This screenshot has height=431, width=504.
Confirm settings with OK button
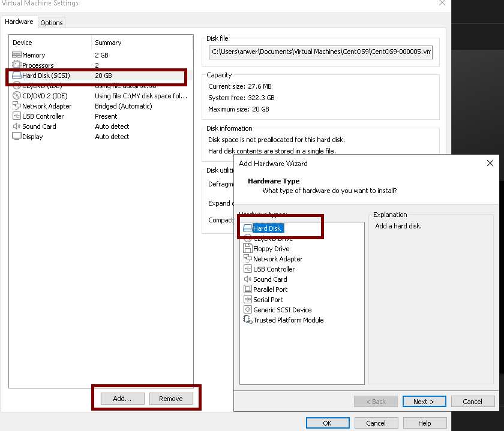[328, 423]
